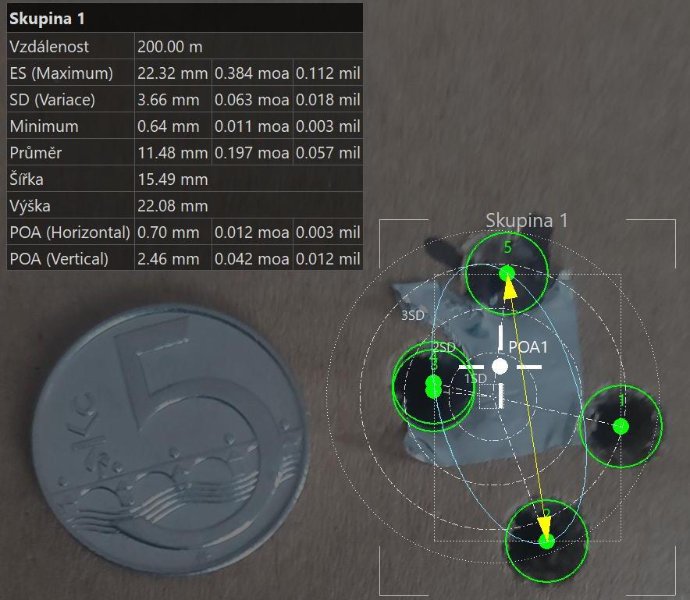Click the Vzdálenost 200.00 m value
Image resolution: width=690 pixels, height=600 pixels.
[171, 46]
